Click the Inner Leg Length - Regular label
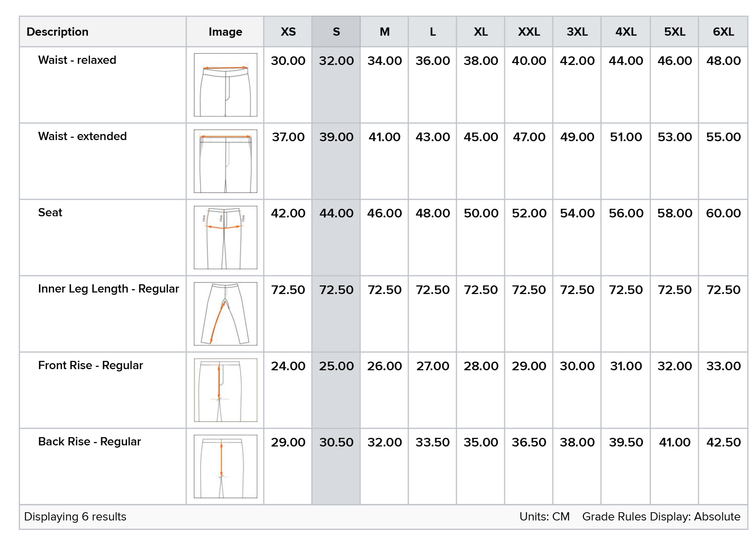Screen dimensions: 756x540 (x=108, y=289)
